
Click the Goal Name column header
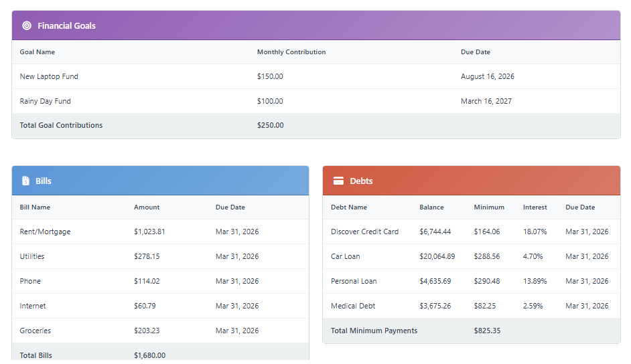click(38, 52)
